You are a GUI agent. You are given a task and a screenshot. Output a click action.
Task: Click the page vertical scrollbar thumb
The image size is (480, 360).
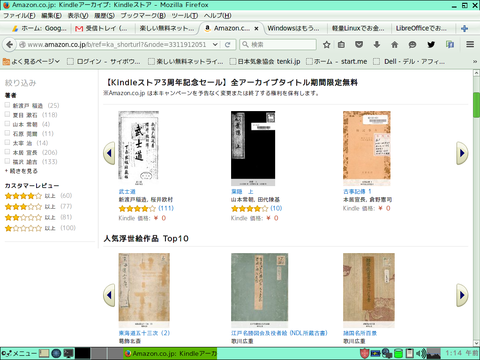click(476, 105)
